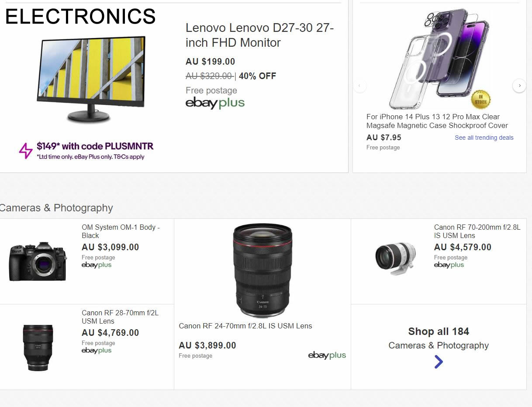Screen dimensions: 532x407
Task: Click eBay Plus logo under Lenovo monitor
Action: (215, 103)
